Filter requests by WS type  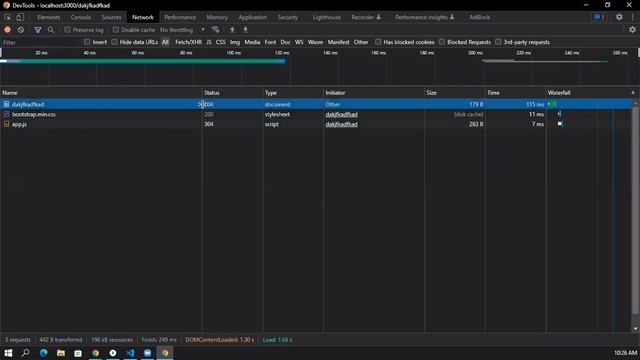point(299,42)
